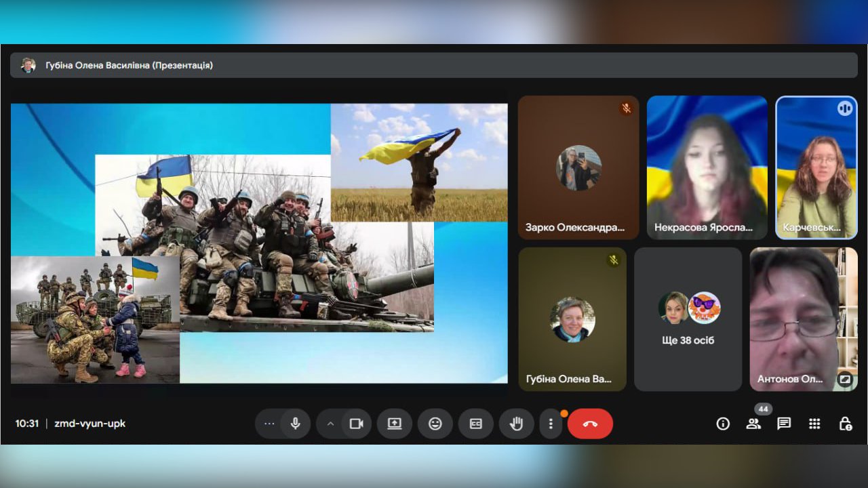Click the 'Ще 38 осіб' tile

point(688,319)
